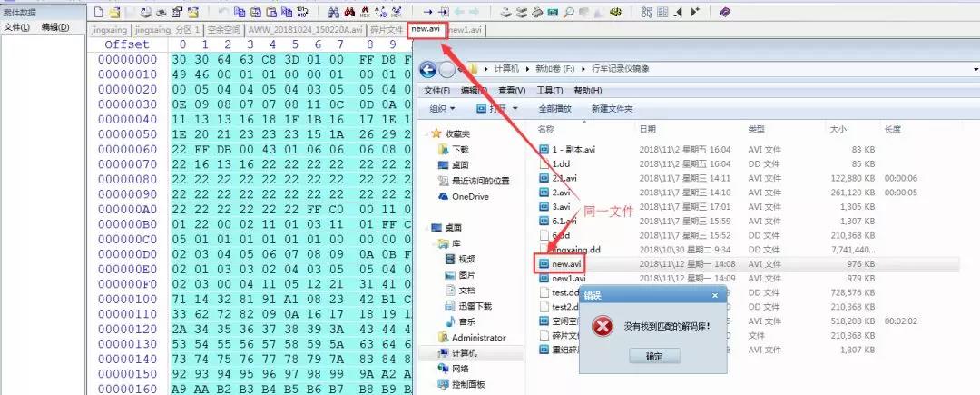Image resolution: width=980 pixels, height=395 pixels.
Task: Click the binary 101/010 paste icon
Action: tap(302, 12)
